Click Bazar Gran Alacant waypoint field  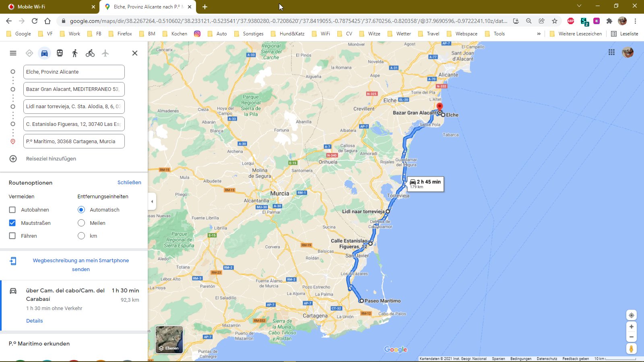tap(74, 89)
